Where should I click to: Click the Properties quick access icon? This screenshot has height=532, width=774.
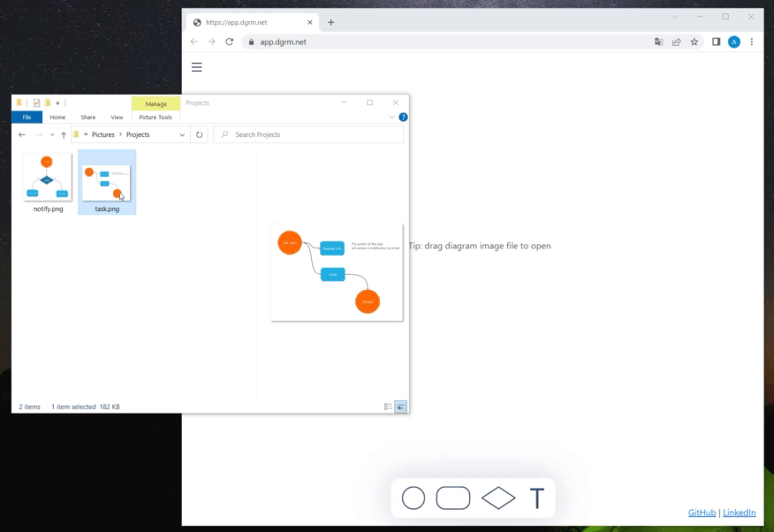[x=36, y=103]
